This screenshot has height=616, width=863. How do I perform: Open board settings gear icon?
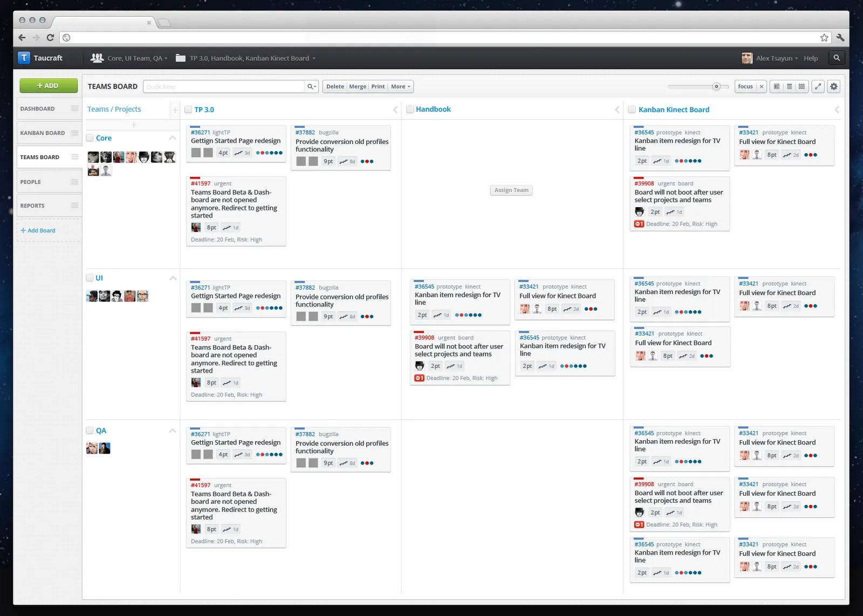(834, 86)
